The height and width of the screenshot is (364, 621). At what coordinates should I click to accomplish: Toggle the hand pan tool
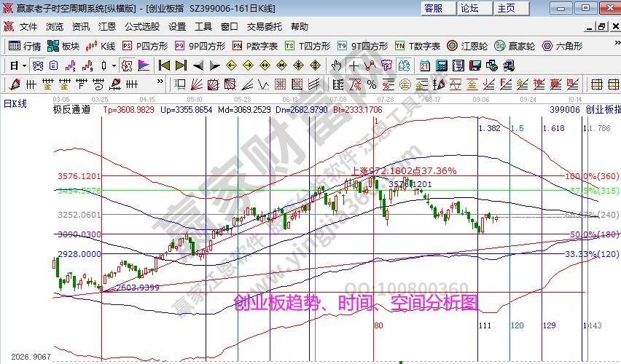click(337, 65)
